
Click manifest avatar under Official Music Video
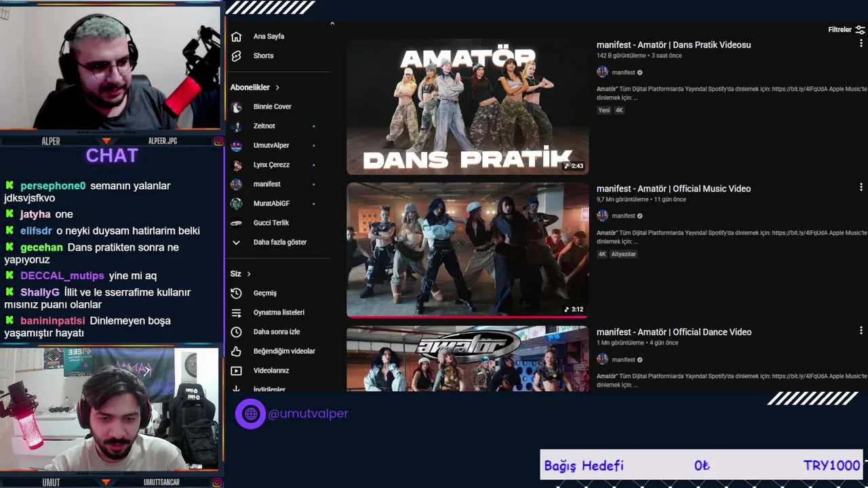click(x=602, y=216)
